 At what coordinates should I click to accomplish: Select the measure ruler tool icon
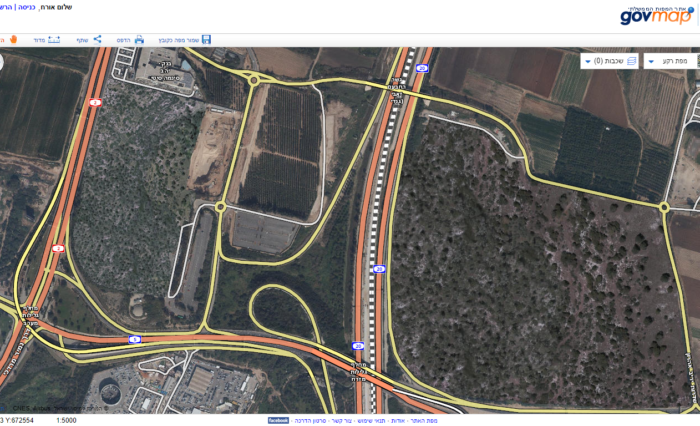(x=54, y=40)
